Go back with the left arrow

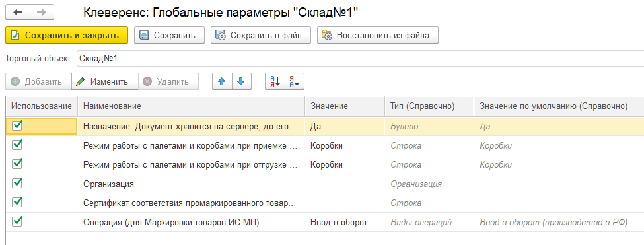pos(18,13)
